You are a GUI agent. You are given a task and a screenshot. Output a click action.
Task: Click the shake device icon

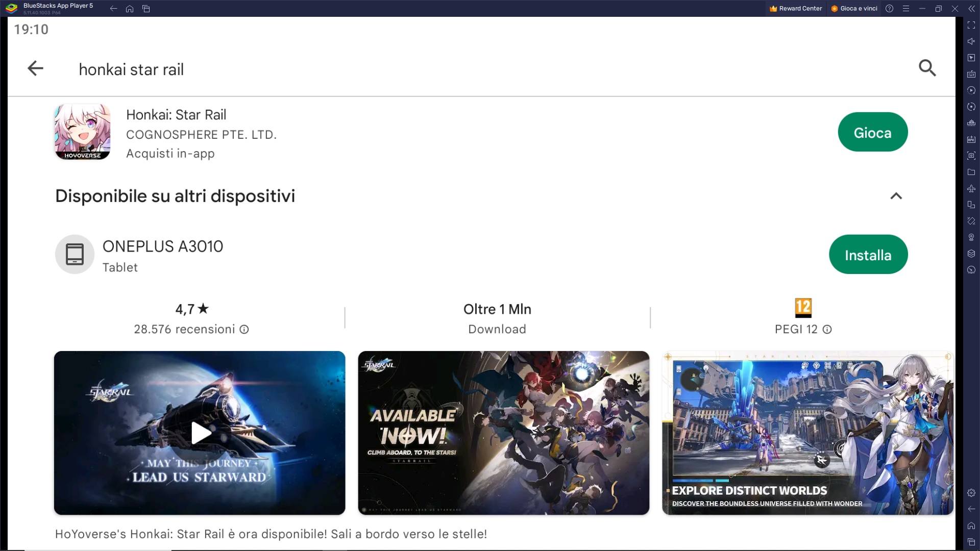click(x=971, y=221)
